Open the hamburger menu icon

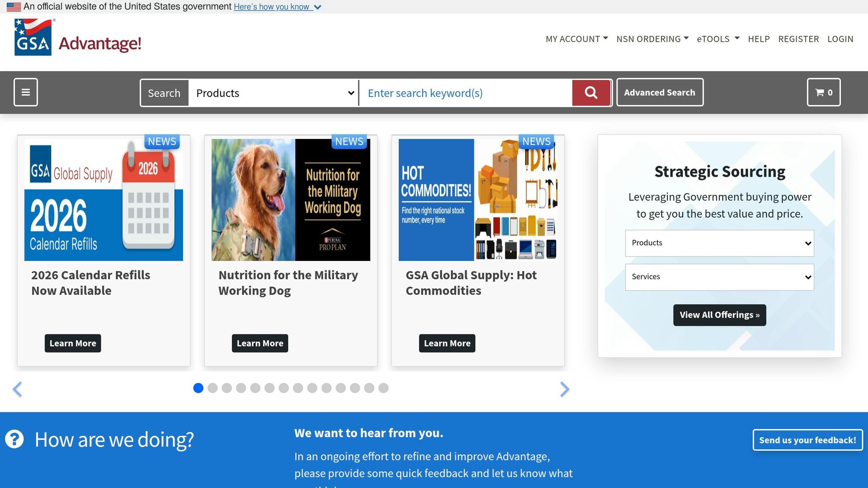click(26, 92)
